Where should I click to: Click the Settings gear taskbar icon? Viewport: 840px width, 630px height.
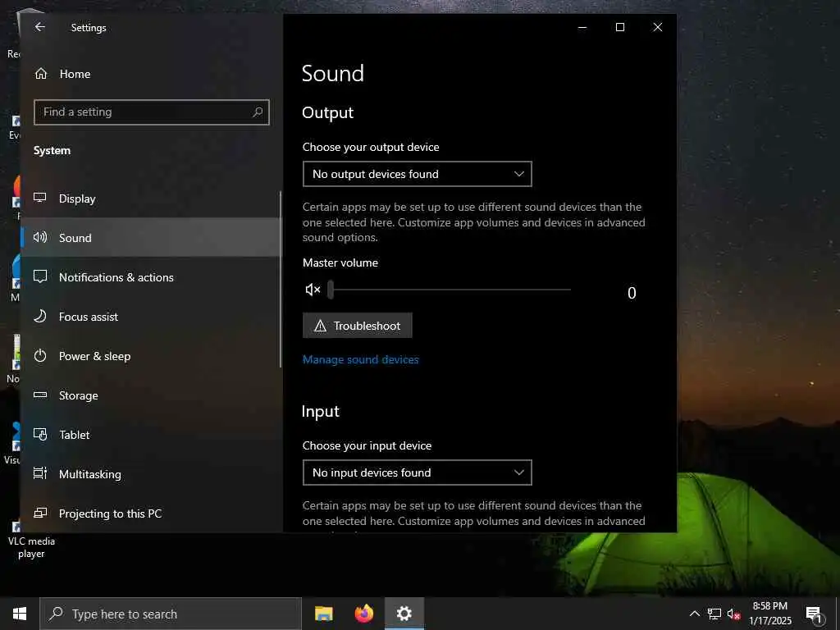click(404, 614)
